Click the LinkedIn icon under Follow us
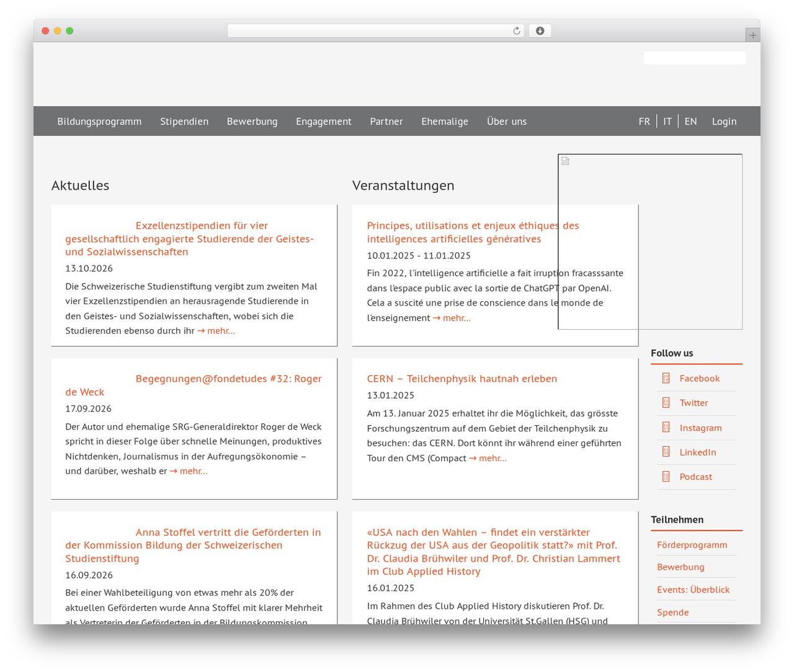Viewport: 794px width, 672px height. coord(666,452)
